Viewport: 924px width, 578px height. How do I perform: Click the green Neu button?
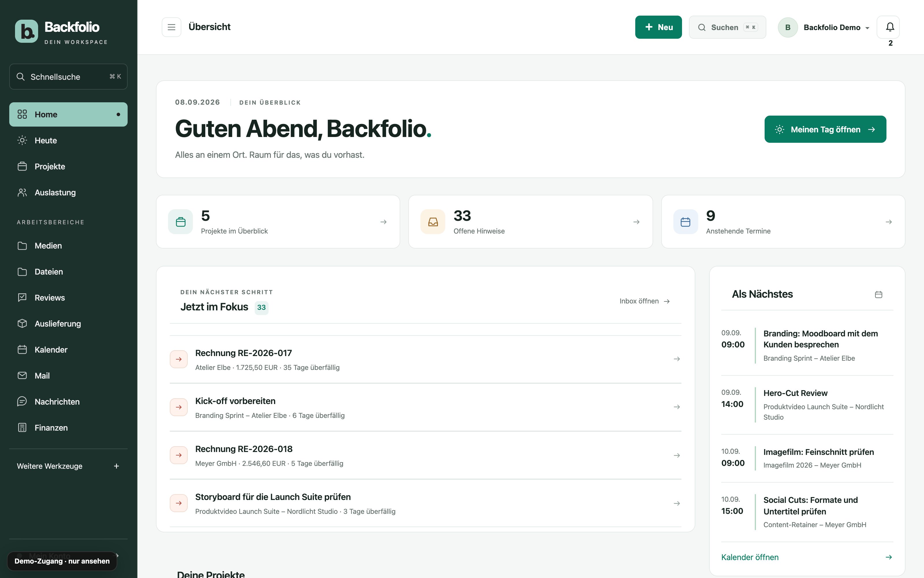[658, 27]
